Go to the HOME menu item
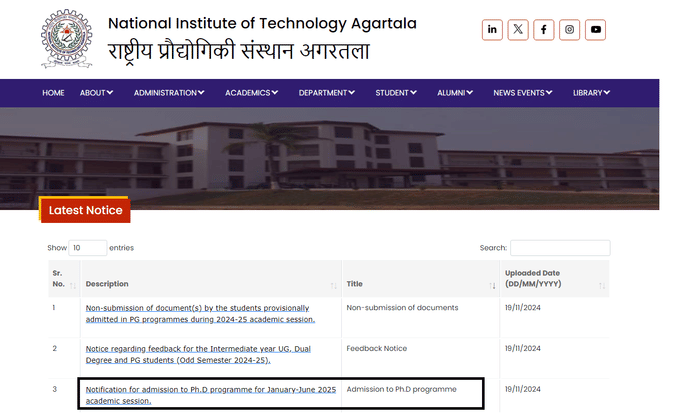This screenshot has height=418, width=680. pyautogui.click(x=53, y=93)
